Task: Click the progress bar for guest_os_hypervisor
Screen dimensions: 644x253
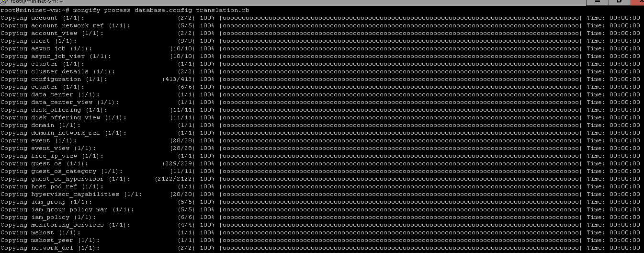Action: [x=401, y=179]
